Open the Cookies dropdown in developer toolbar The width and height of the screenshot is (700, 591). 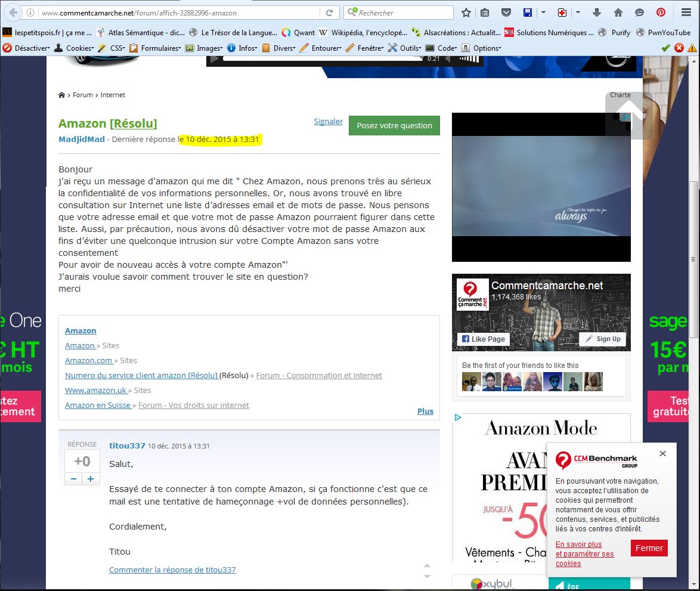(75, 48)
